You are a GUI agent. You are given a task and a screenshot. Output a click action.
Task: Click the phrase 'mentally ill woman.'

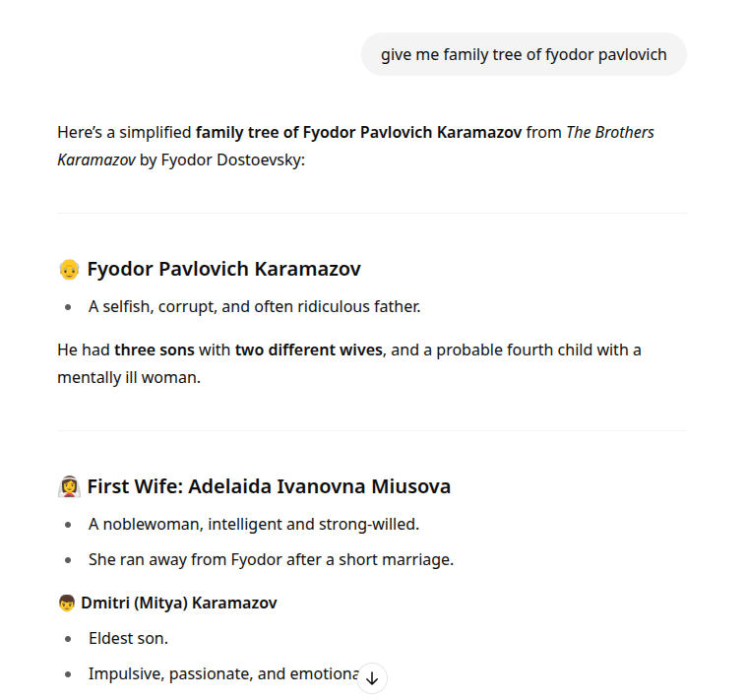(129, 377)
